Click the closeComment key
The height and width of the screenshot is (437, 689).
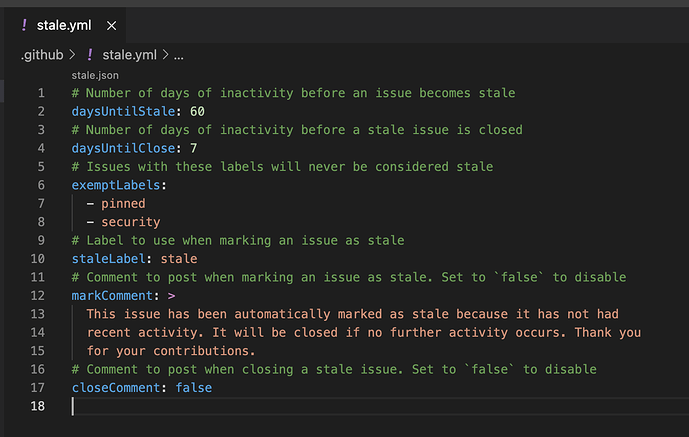[x=116, y=388]
